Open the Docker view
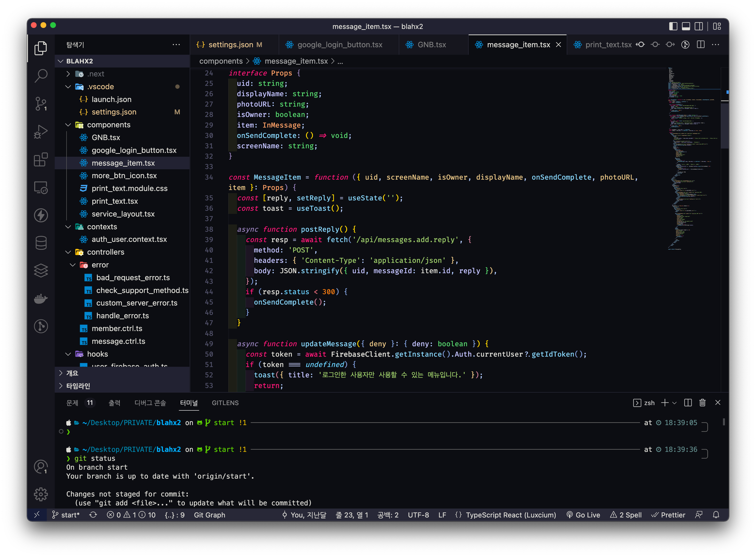Image resolution: width=756 pixels, height=557 pixels. pos(41,299)
